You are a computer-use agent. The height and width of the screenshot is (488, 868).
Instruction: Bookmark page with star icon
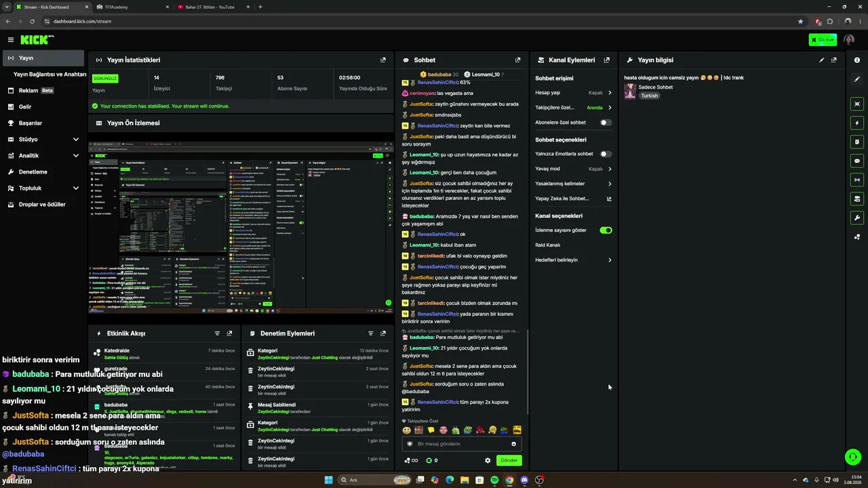click(801, 21)
